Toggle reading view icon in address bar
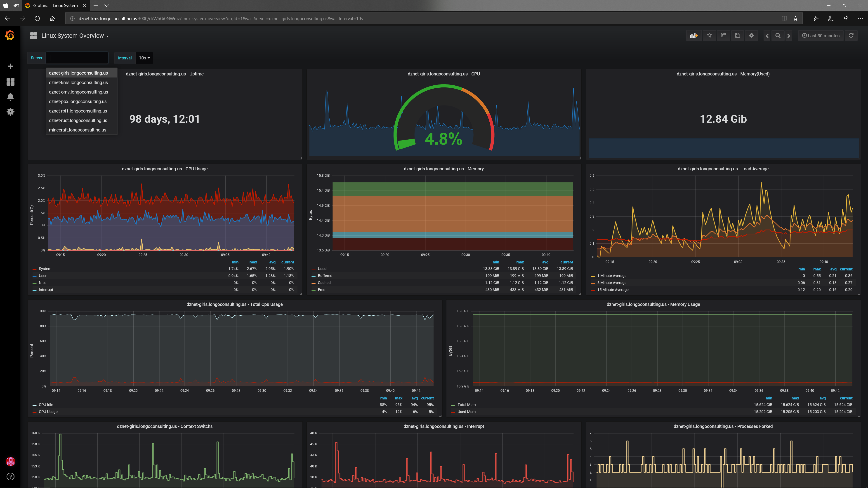This screenshot has width=868, height=488. (x=784, y=19)
